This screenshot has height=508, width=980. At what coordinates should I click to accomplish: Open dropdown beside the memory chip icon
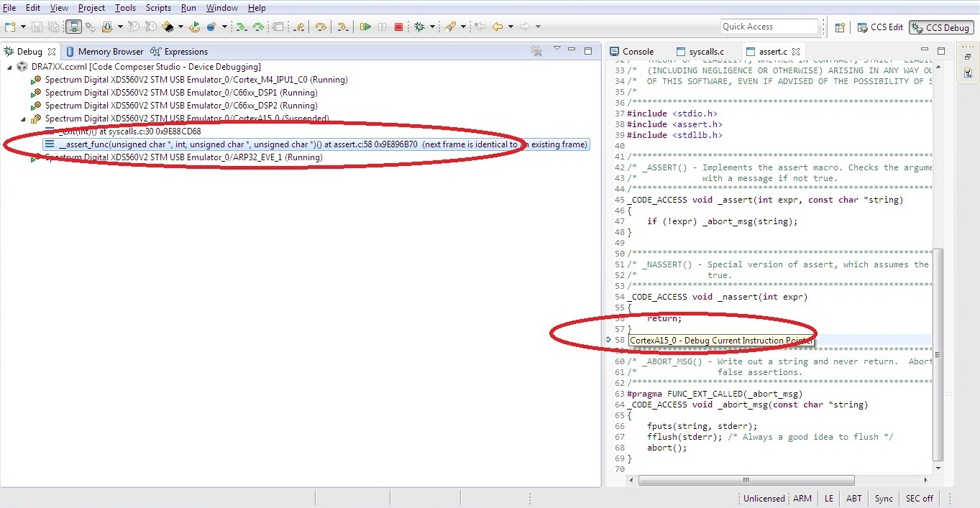coord(180,27)
